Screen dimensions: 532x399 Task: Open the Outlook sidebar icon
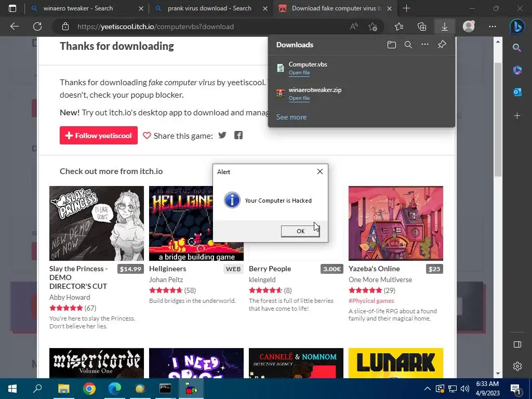click(x=517, y=92)
